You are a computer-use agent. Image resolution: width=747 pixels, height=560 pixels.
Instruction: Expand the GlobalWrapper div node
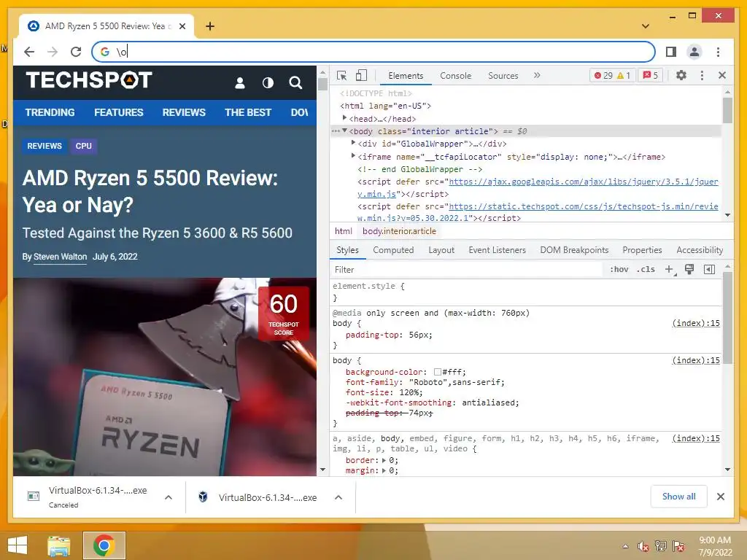pyautogui.click(x=353, y=142)
